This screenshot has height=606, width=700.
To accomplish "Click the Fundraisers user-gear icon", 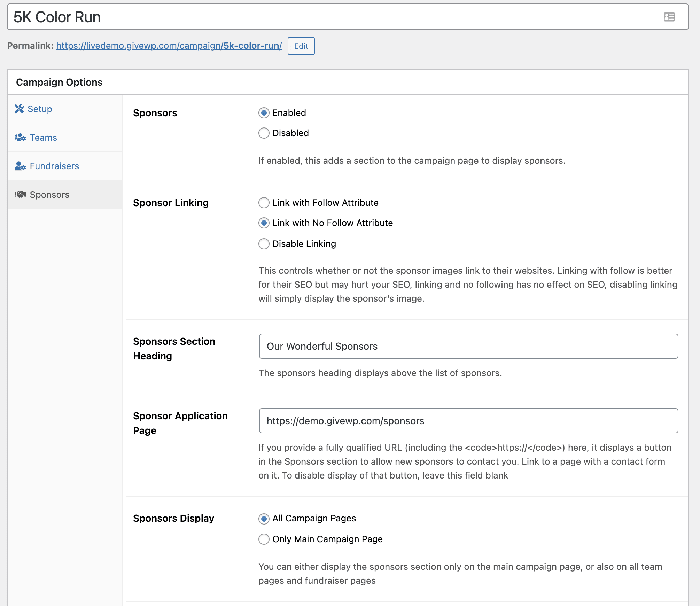I will point(20,166).
